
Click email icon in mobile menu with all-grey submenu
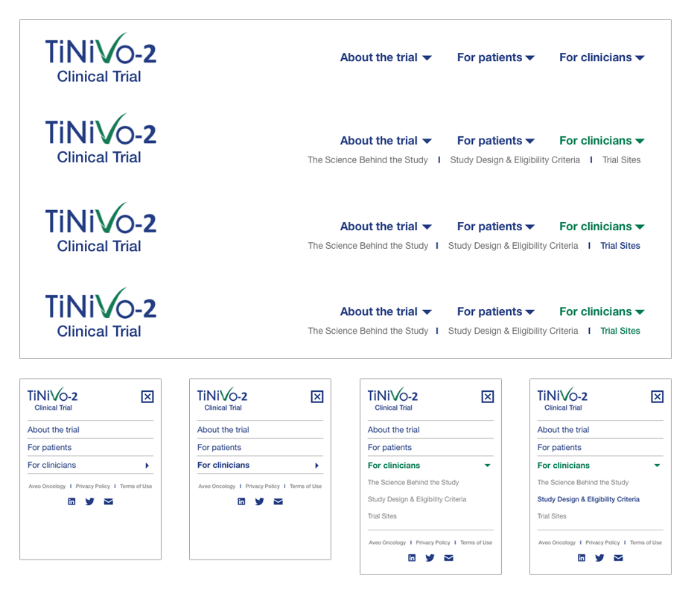[x=448, y=558]
